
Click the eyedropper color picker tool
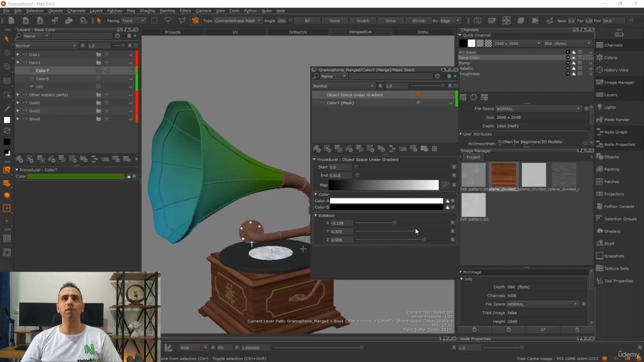tap(7, 109)
